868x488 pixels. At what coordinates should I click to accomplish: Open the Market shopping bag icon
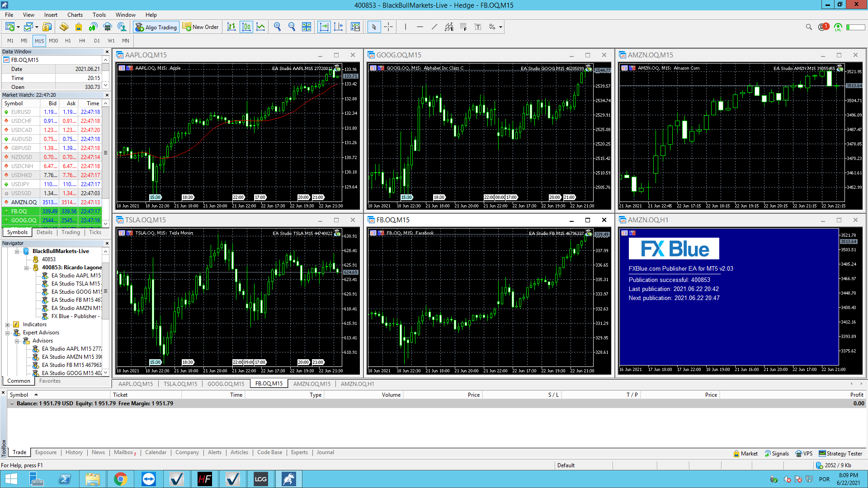tap(79, 27)
